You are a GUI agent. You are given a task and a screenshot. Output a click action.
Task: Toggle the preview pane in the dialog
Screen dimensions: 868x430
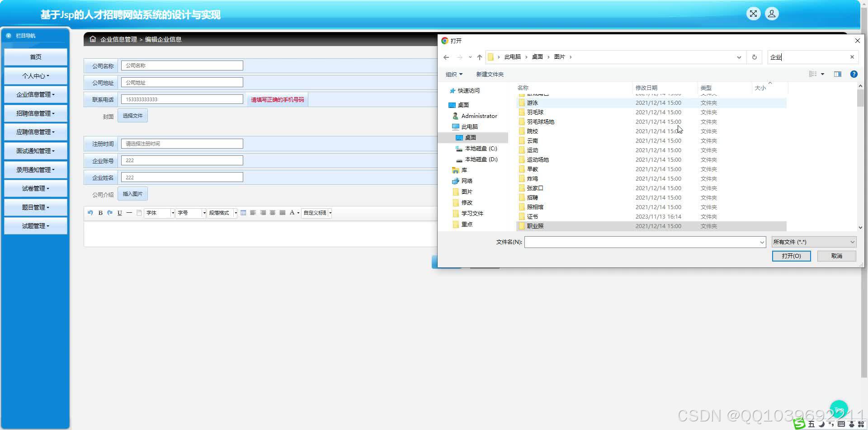coord(838,74)
